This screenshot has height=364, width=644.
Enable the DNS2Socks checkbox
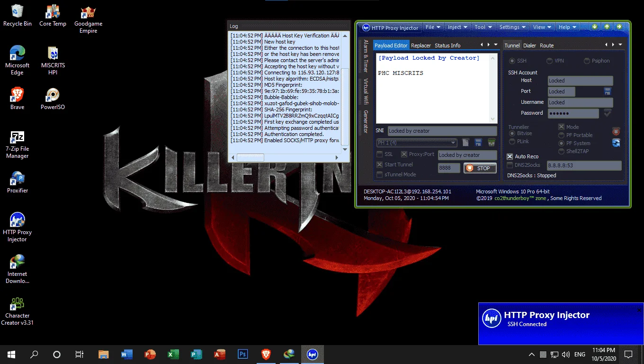(x=510, y=165)
